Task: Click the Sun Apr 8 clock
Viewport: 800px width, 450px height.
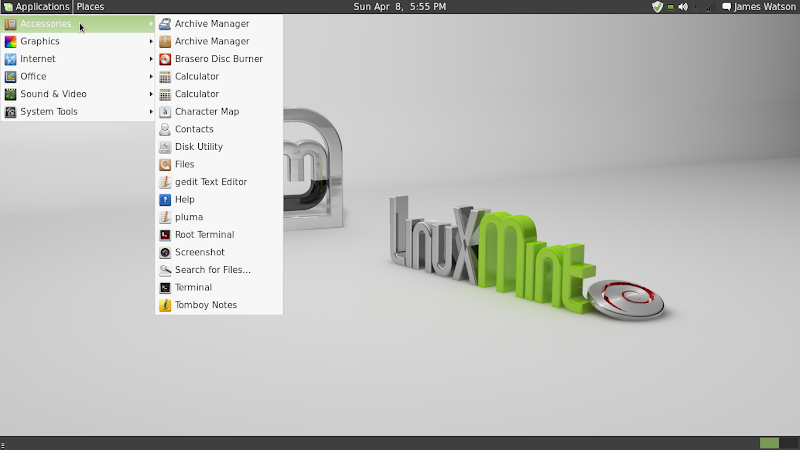Action: pos(399,7)
